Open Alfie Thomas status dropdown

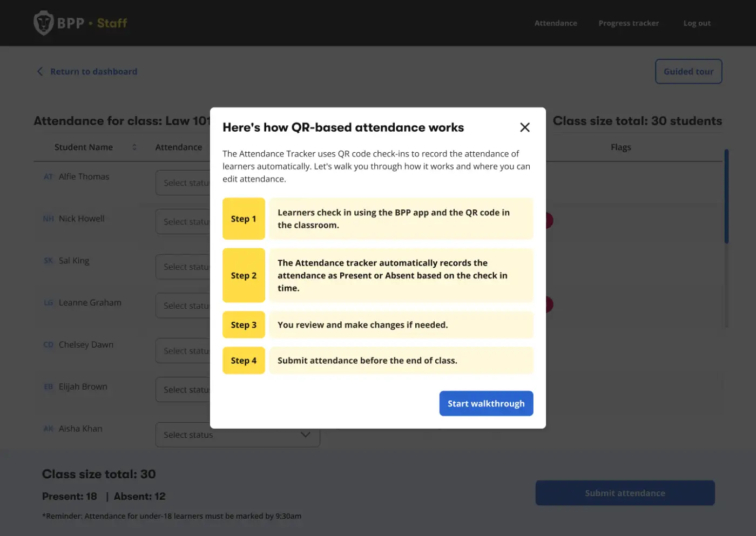pyautogui.click(x=183, y=183)
